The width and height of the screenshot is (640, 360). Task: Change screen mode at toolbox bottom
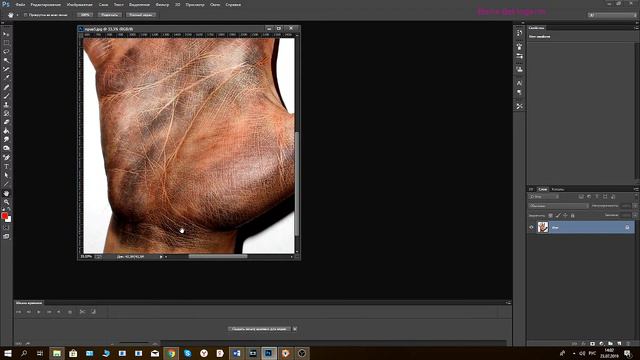tap(6, 236)
